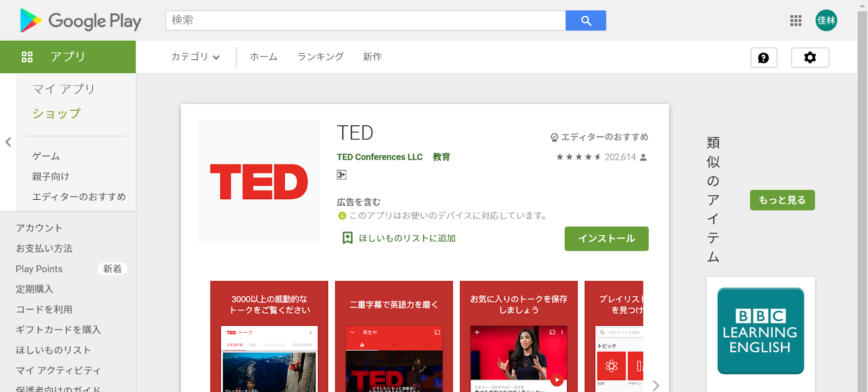Viewport: 868px width, 392px height.
Task: Click the 202,614 ratings count
Action: (620, 157)
